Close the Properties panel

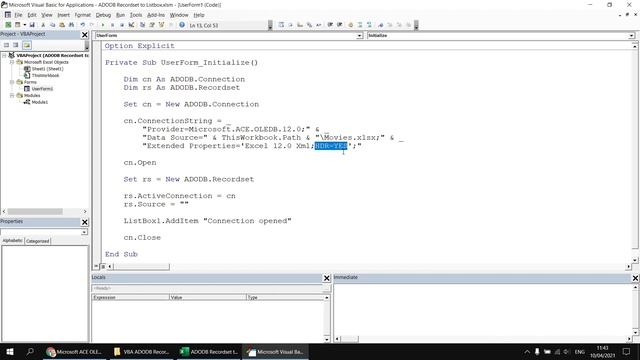84,222
